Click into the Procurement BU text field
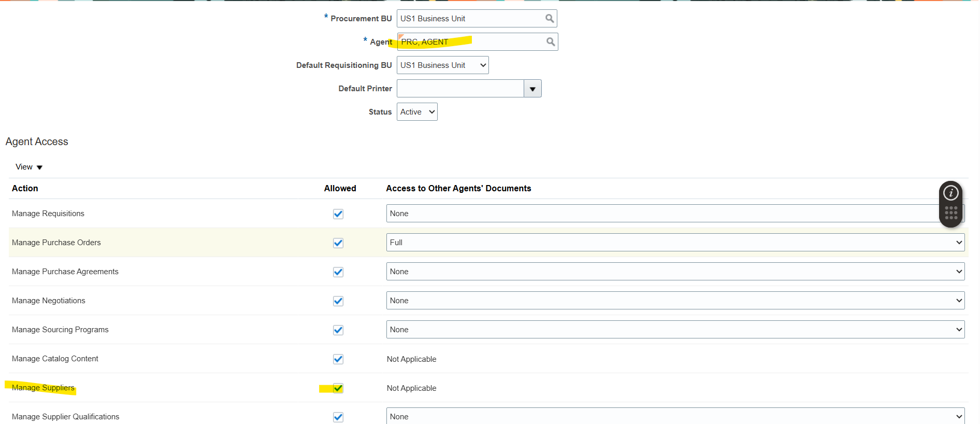 click(469, 19)
